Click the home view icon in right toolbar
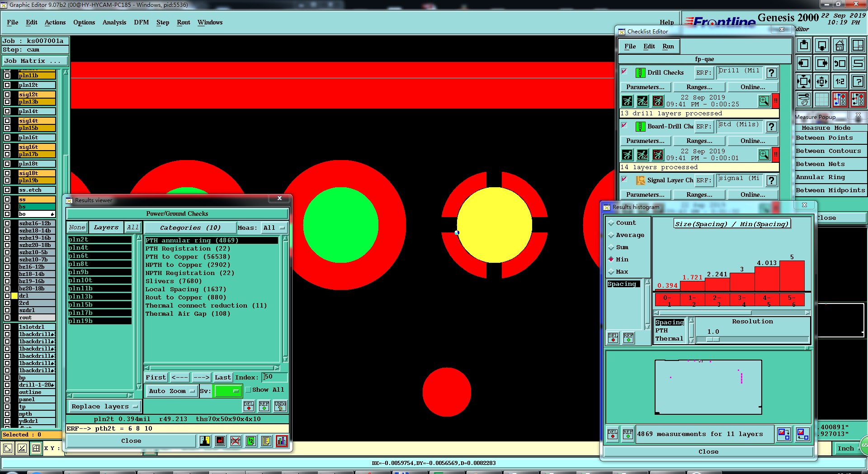This screenshot has height=474, width=868. (840, 45)
